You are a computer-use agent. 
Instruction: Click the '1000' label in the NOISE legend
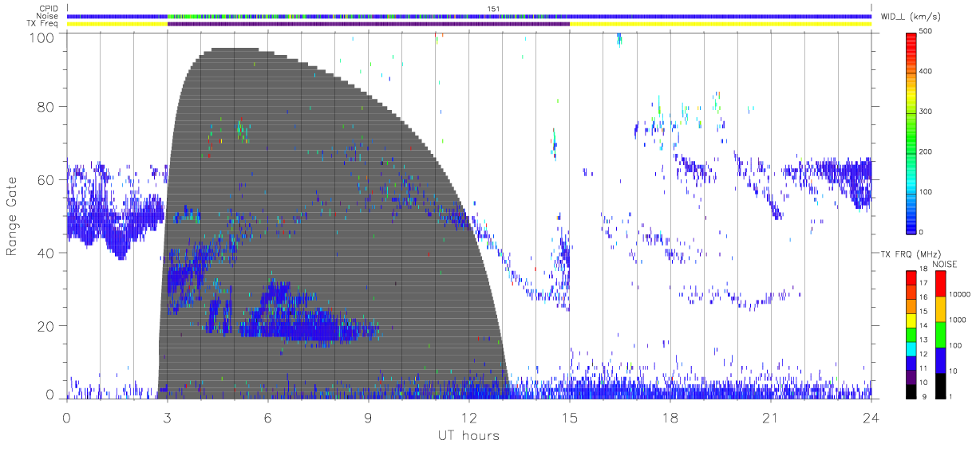click(x=958, y=320)
